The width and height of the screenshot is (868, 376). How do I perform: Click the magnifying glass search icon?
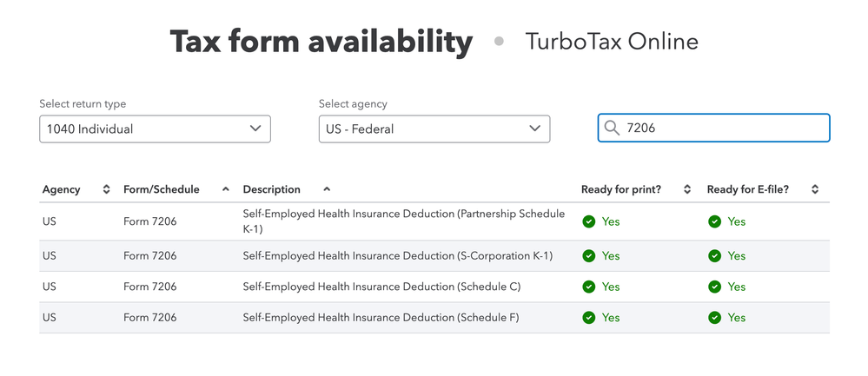[x=612, y=129]
